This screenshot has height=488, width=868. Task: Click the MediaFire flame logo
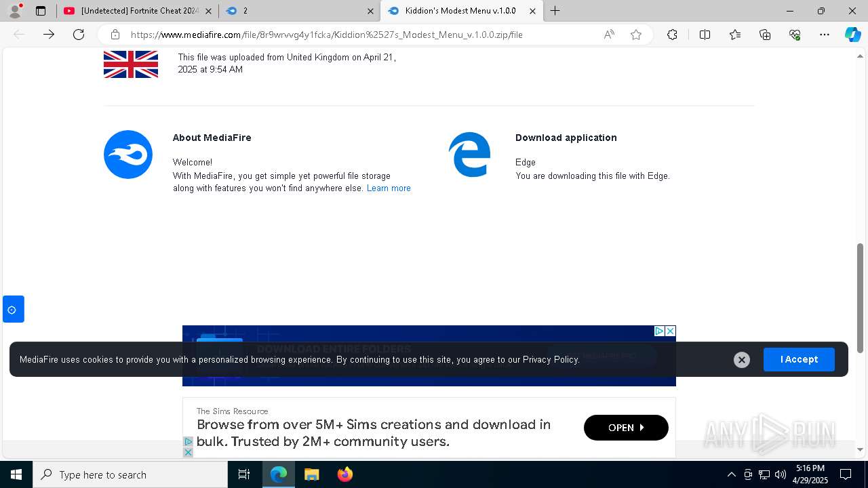click(x=128, y=155)
